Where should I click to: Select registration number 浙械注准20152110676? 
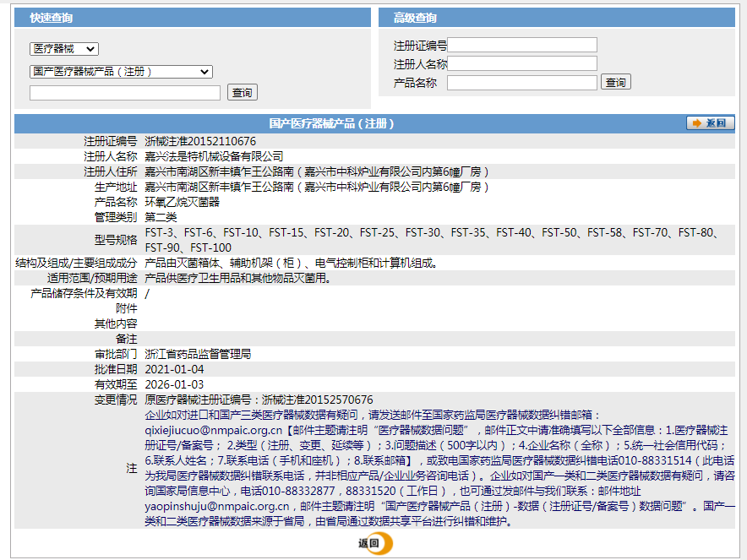pos(200,141)
